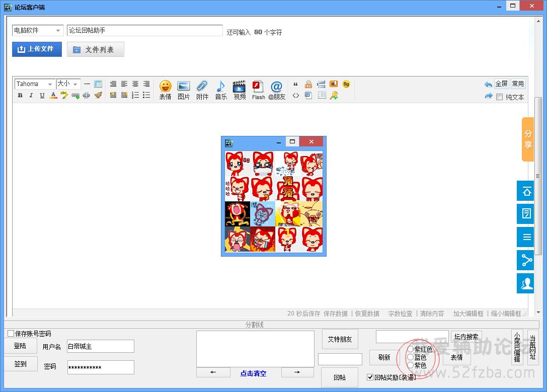Redo the edit with the right arrow

point(489,96)
